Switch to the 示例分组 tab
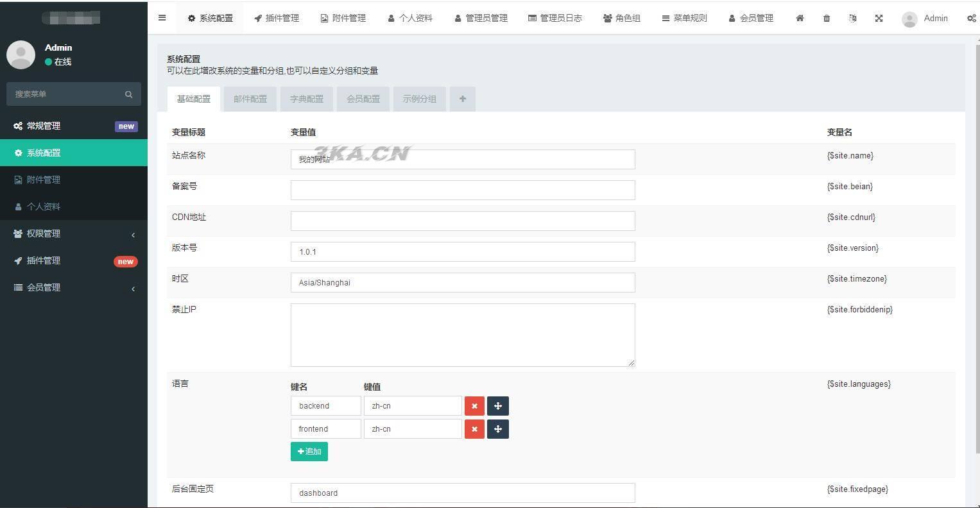Viewport: 980px width, 508px height. [420, 99]
